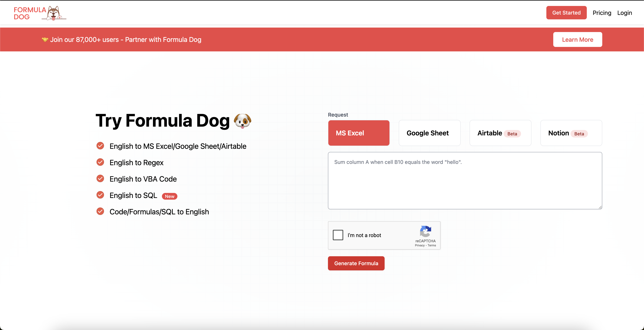Click the textarea resize handle corner

pyautogui.click(x=600, y=207)
